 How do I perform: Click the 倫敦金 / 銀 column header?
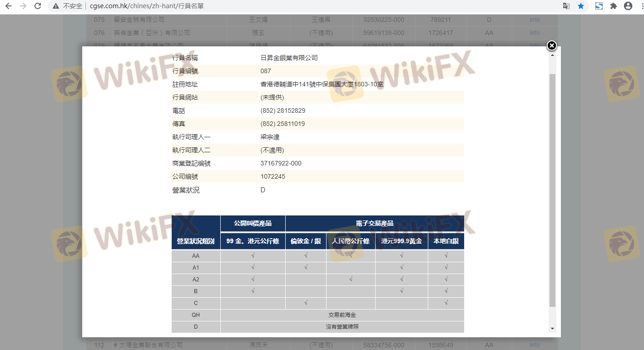pyautogui.click(x=306, y=241)
